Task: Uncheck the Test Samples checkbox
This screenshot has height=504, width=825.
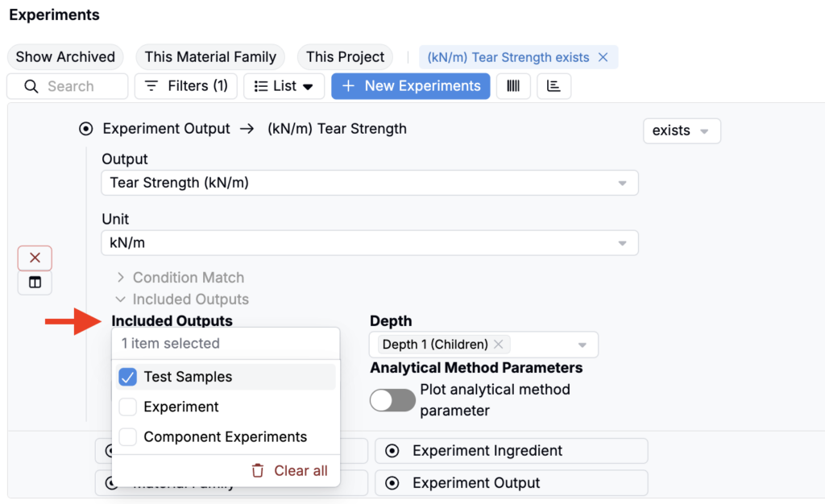Action: click(127, 377)
